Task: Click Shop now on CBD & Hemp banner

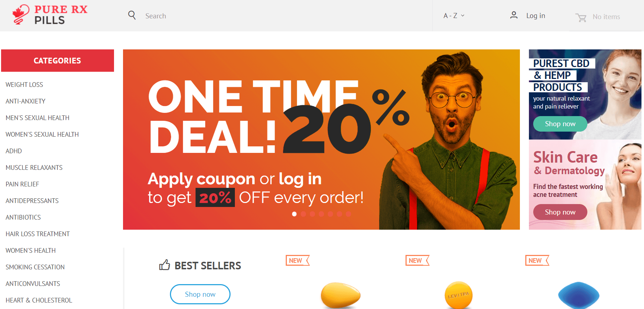Action: pos(560,124)
